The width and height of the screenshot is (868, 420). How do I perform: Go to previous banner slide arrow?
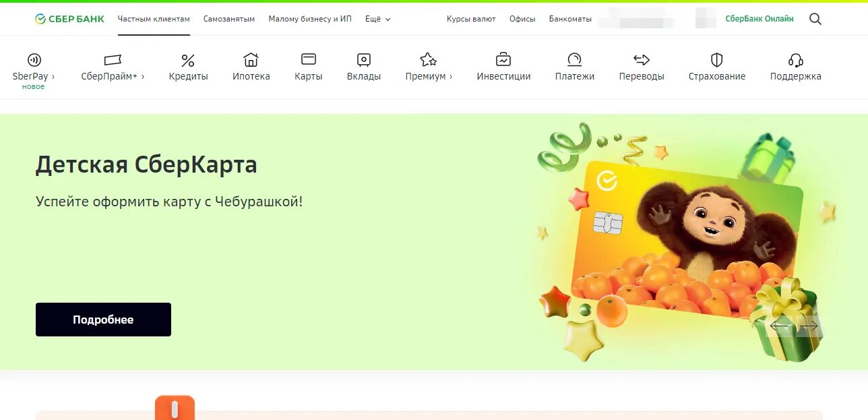779,327
